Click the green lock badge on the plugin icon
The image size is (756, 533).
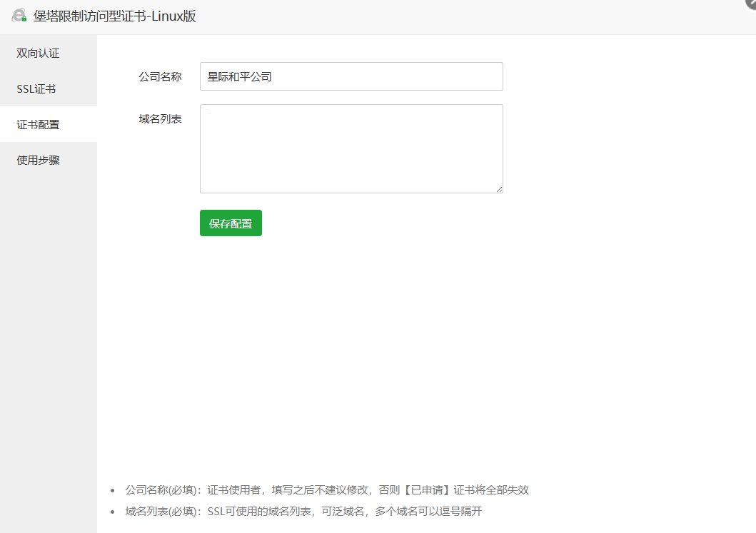[x=24, y=19]
